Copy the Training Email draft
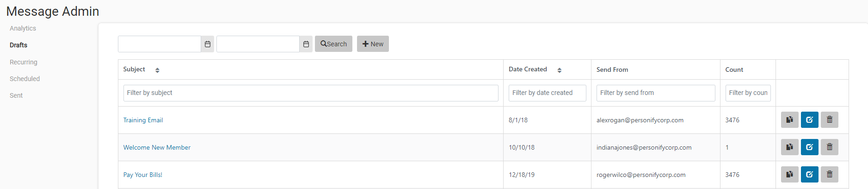 [x=789, y=120]
